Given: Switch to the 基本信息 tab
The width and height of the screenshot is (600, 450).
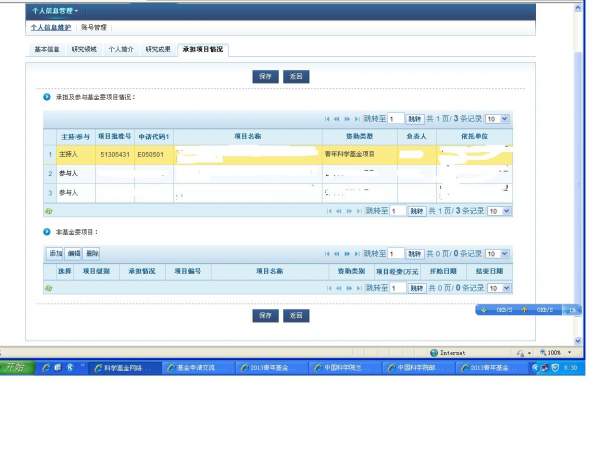Looking at the screenshot, I should point(47,49).
